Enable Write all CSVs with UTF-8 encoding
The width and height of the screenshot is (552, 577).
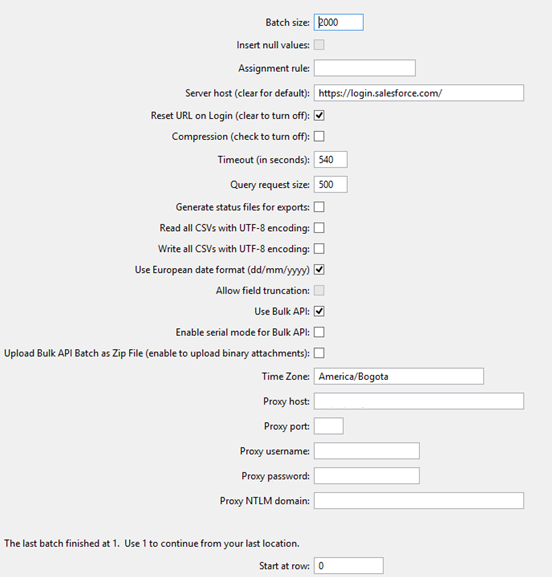pyautogui.click(x=319, y=249)
